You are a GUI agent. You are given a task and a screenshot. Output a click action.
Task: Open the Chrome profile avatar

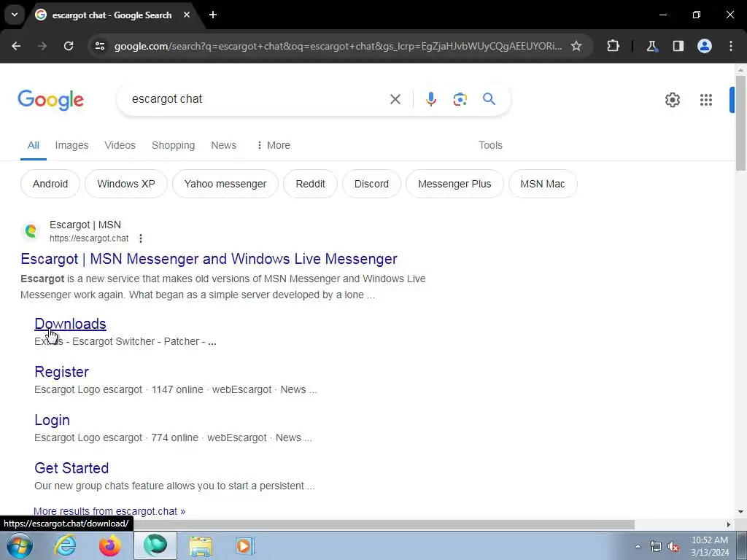click(705, 46)
